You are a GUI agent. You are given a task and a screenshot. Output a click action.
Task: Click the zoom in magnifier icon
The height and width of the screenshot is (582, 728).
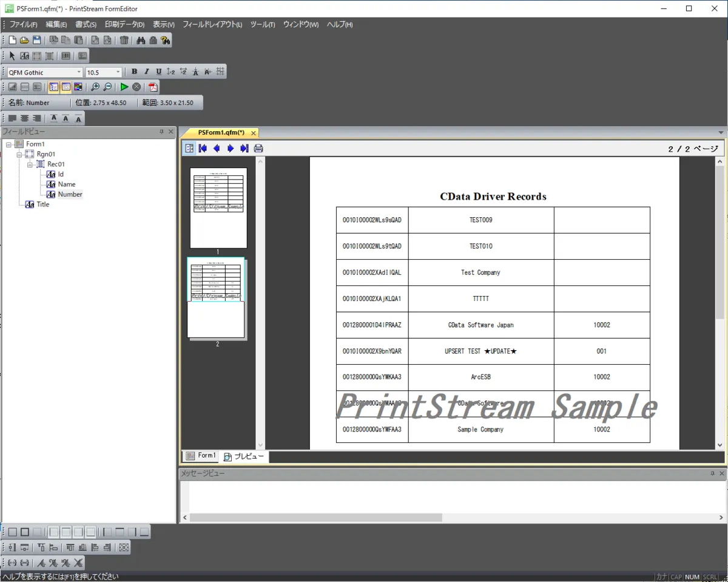click(x=95, y=87)
